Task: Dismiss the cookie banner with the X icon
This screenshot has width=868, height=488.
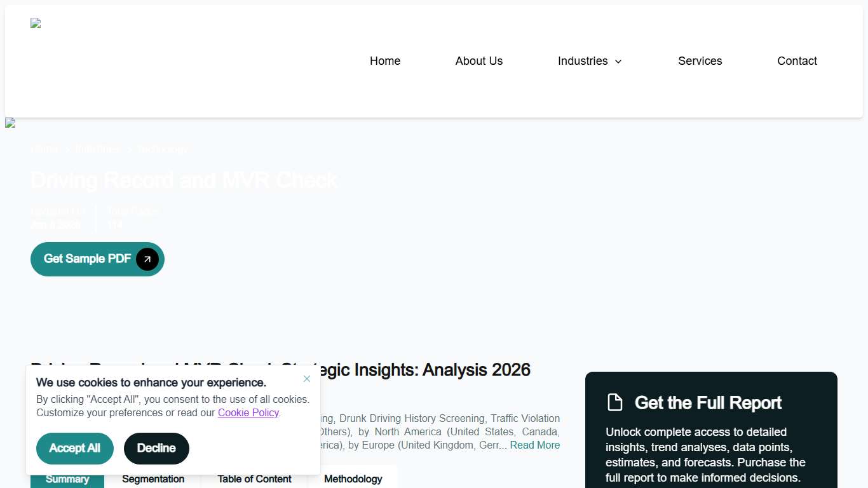Action: point(307,379)
